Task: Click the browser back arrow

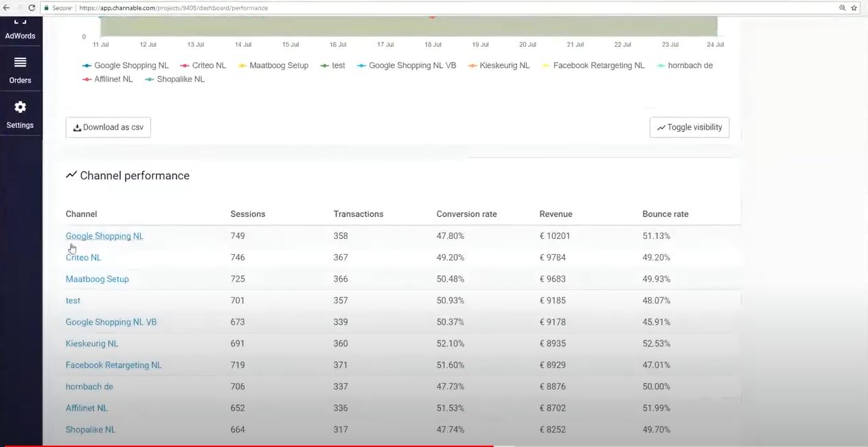Action: coord(6,8)
